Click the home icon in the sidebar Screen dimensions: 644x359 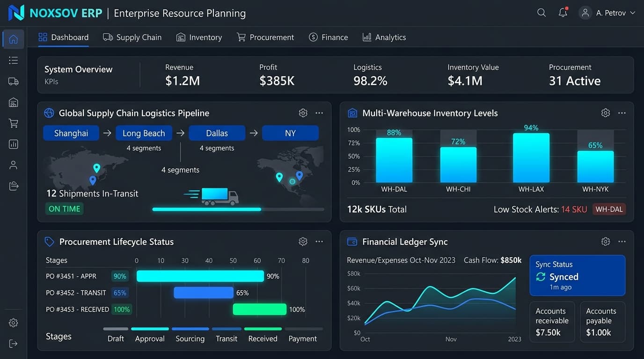click(13, 39)
